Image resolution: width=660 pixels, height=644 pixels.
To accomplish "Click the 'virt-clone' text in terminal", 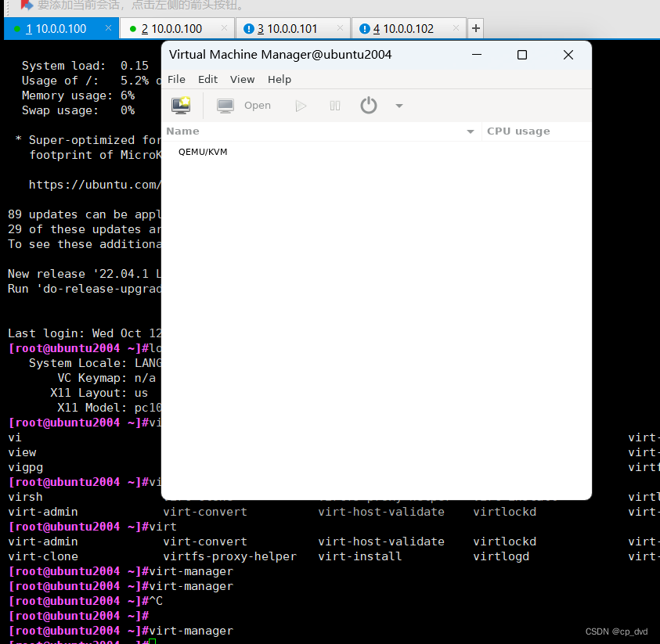I will click(43, 556).
